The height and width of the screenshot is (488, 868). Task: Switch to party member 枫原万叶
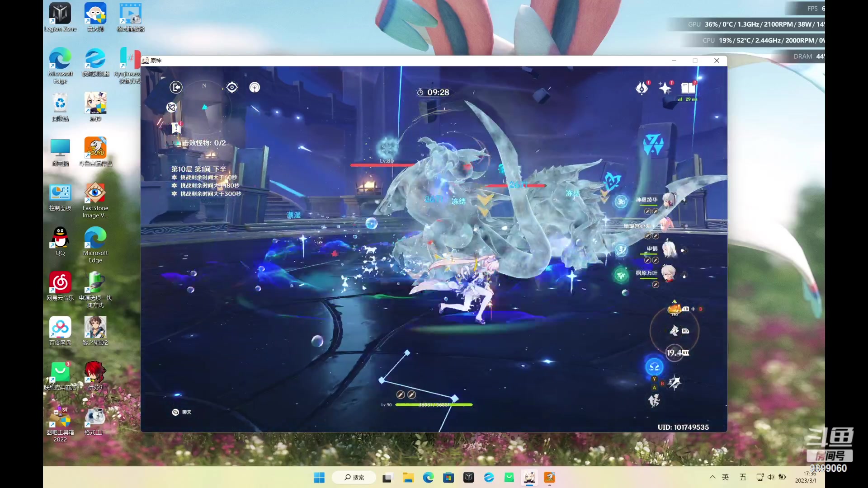[x=668, y=273]
